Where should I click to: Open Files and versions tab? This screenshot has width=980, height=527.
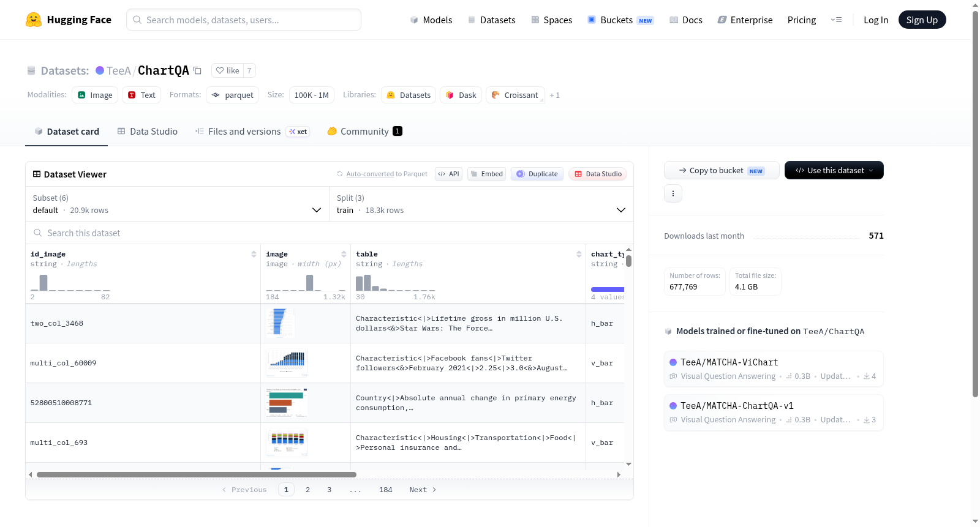coord(252,132)
